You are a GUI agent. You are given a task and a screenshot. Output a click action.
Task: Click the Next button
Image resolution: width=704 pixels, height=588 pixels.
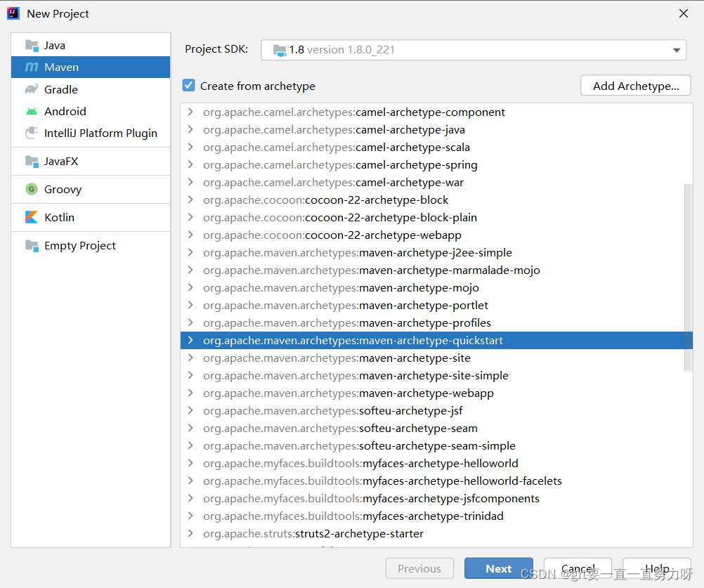498,568
